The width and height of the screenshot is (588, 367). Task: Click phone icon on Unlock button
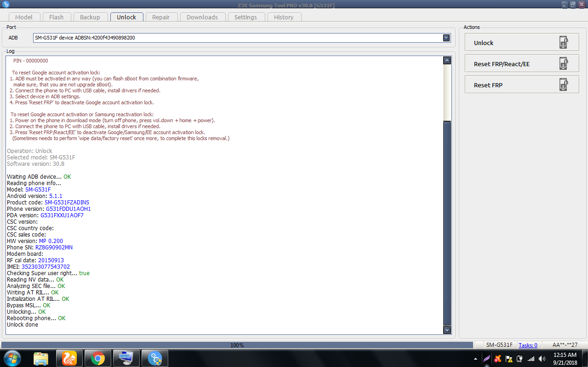click(564, 42)
